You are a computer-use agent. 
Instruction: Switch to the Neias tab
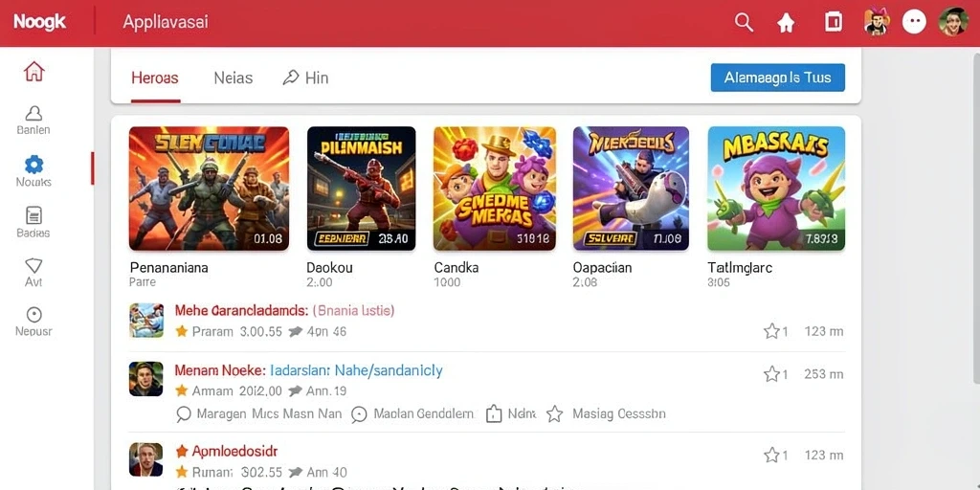[234, 78]
